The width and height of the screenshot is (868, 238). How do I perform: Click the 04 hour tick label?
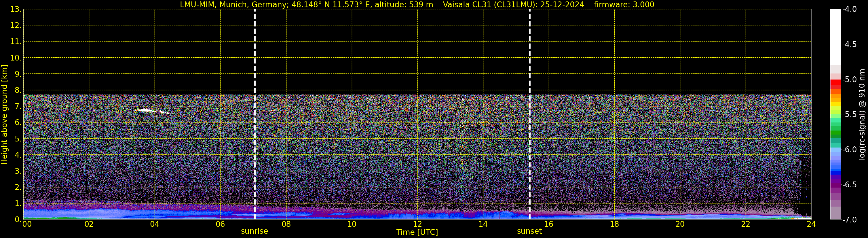tap(155, 224)
